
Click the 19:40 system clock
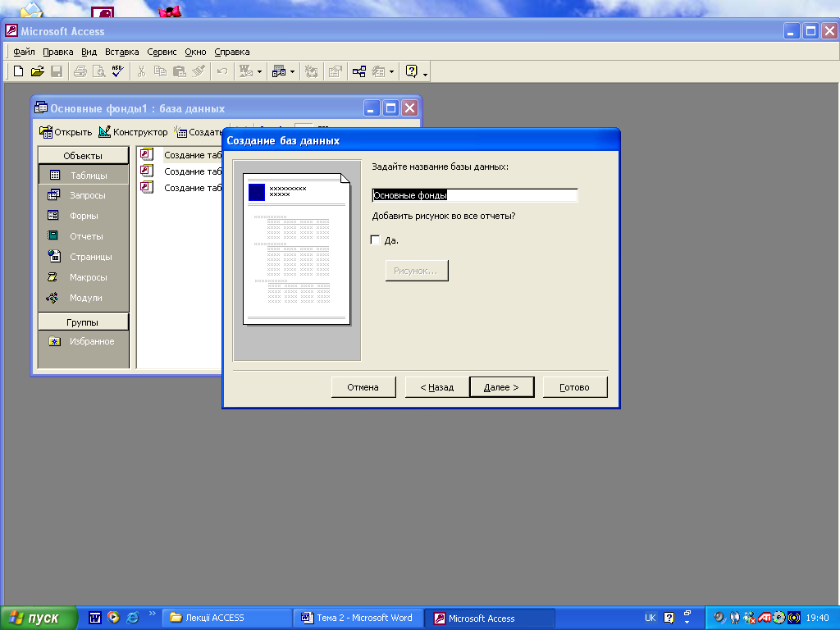coord(818,618)
